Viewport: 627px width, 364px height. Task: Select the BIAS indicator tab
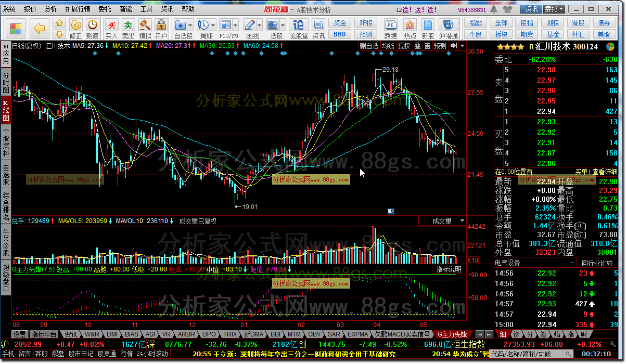pos(132,334)
